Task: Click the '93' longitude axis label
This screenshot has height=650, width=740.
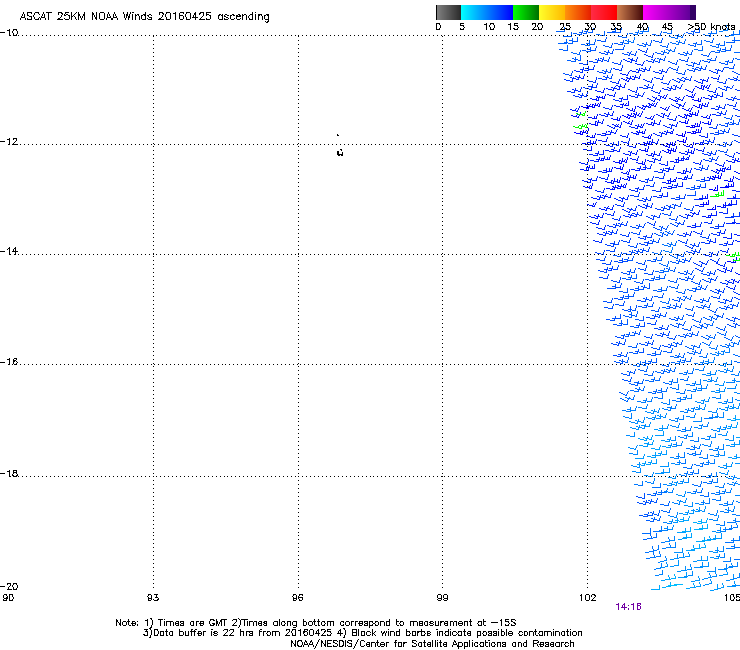Action: (153, 598)
